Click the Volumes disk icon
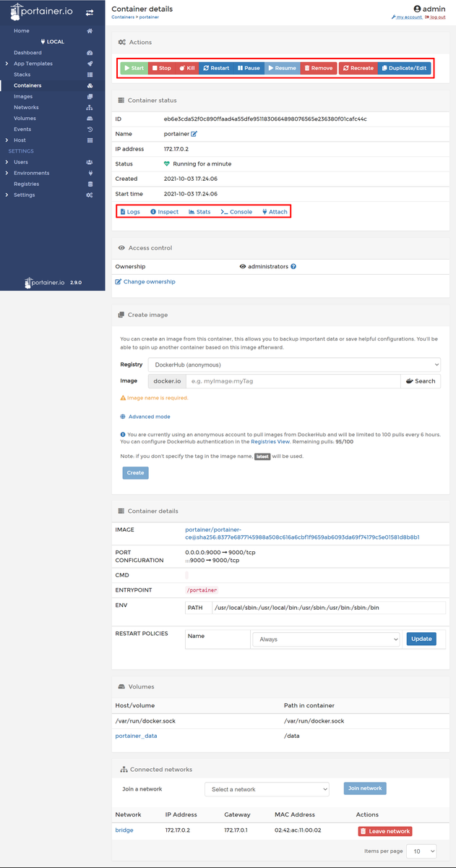This screenshot has width=456, height=868. tap(90, 118)
